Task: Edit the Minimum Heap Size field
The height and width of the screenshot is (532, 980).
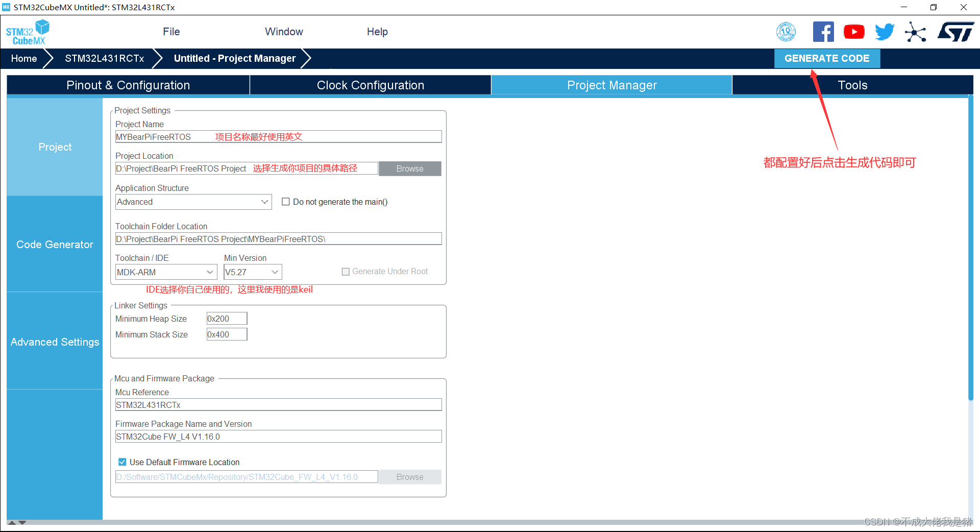Action: pyautogui.click(x=227, y=319)
